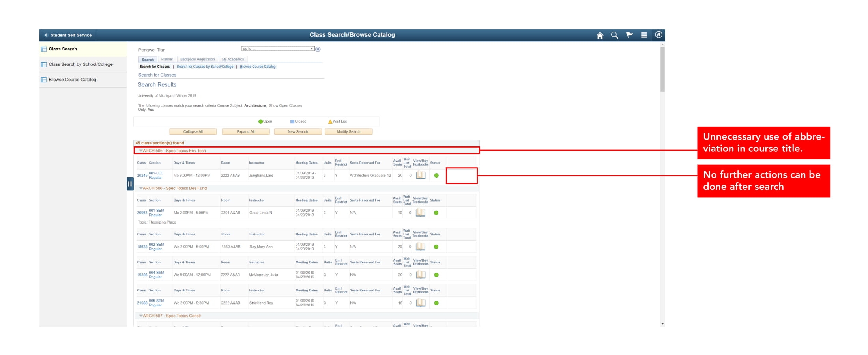
Task: View textbooks icon for class 21088
Action: click(421, 303)
